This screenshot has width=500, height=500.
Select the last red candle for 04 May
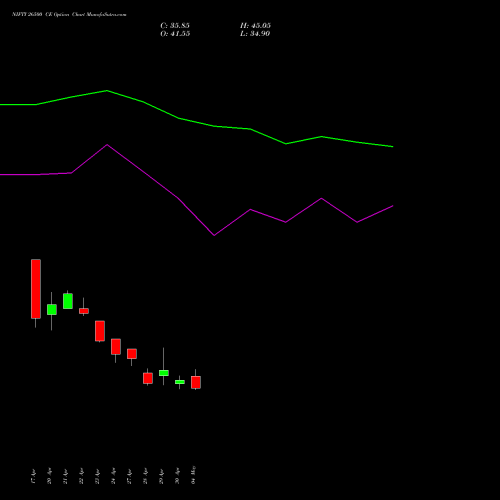[196, 382]
